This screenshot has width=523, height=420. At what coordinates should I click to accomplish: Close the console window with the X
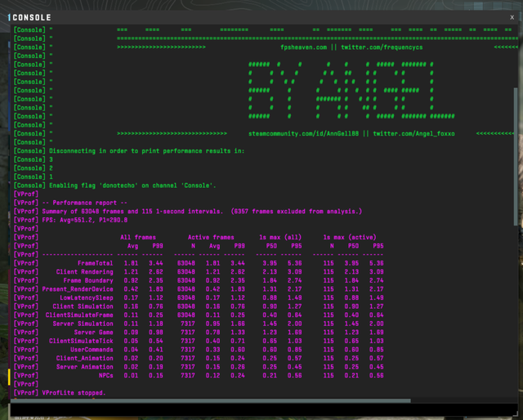(x=512, y=17)
